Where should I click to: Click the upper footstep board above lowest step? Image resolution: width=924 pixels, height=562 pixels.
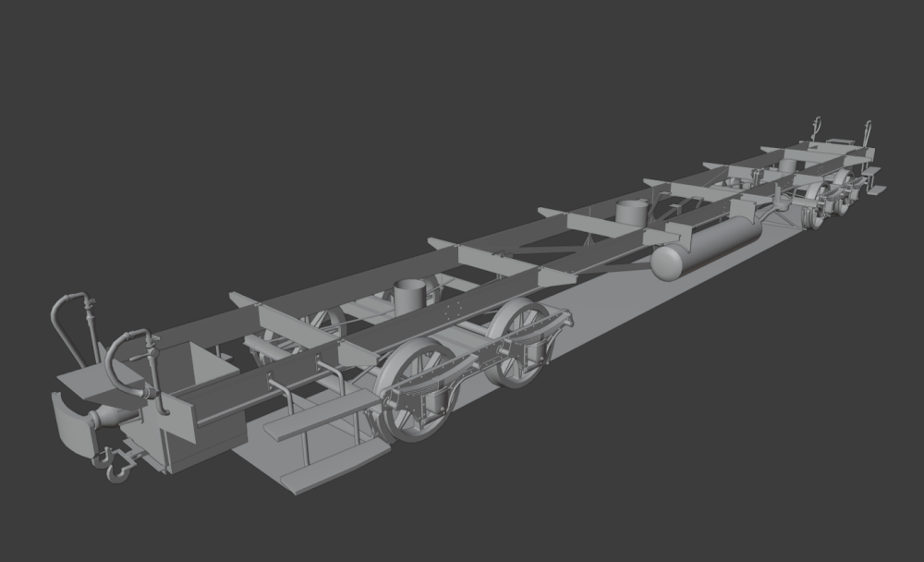316,417
